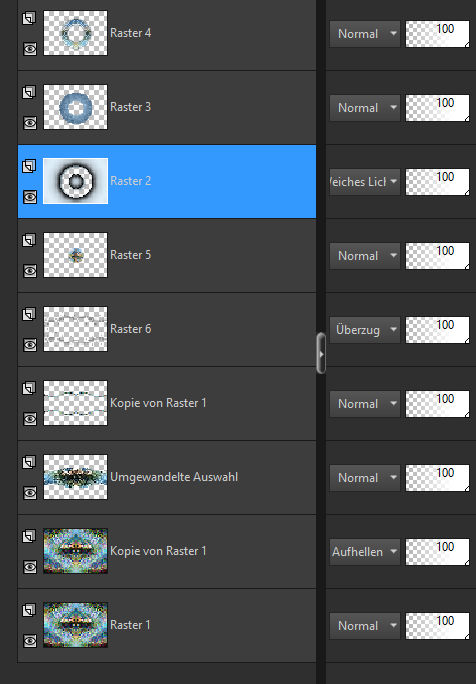Select the Raster 6 layer

167,329
